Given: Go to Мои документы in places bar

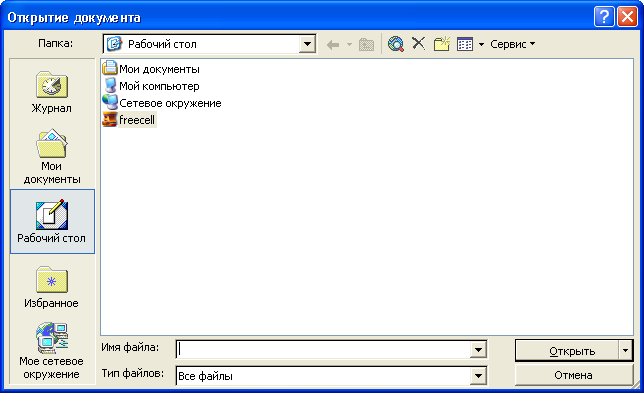Looking at the screenshot, I should [52, 157].
